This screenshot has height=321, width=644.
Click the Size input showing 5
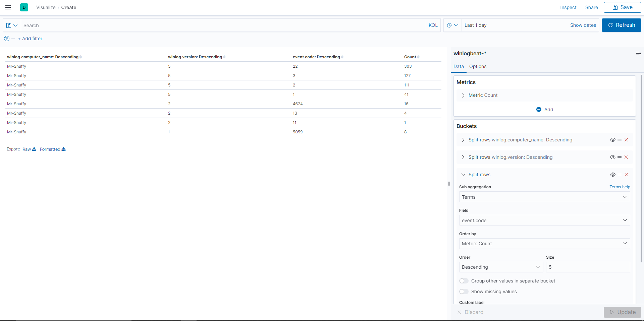click(x=588, y=267)
